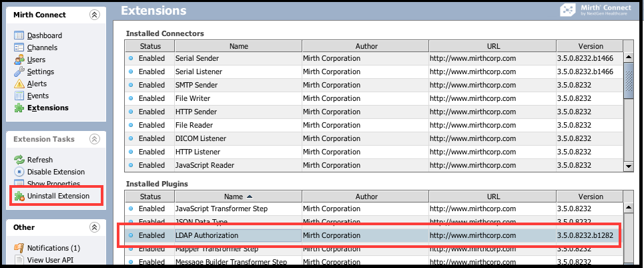Sort plugins by Name column header
This screenshot has width=644, height=268.
click(239, 196)
